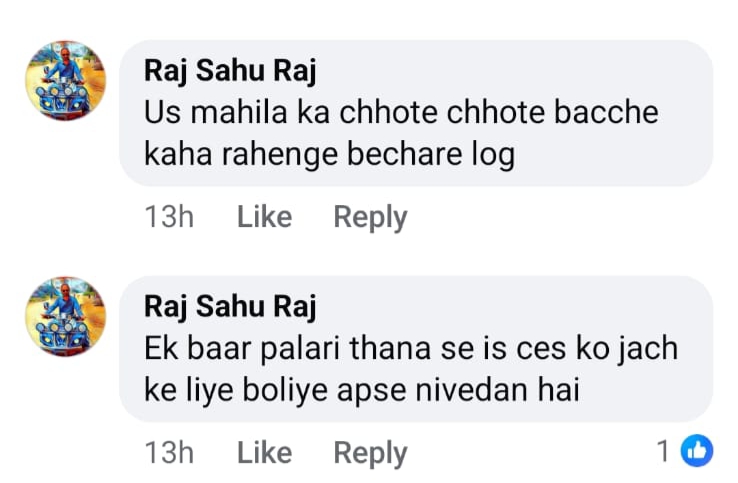Image resolution: width=738 pixels, height=483 pixels.
Task: Open Raj Sahu Raj's name on second comment
Action: [x=230, y=306]
